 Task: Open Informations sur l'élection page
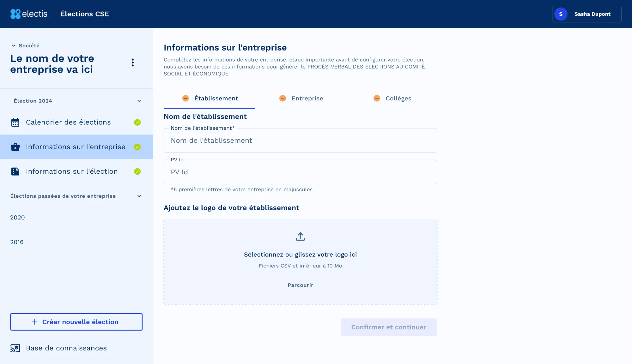coord(76,171)
